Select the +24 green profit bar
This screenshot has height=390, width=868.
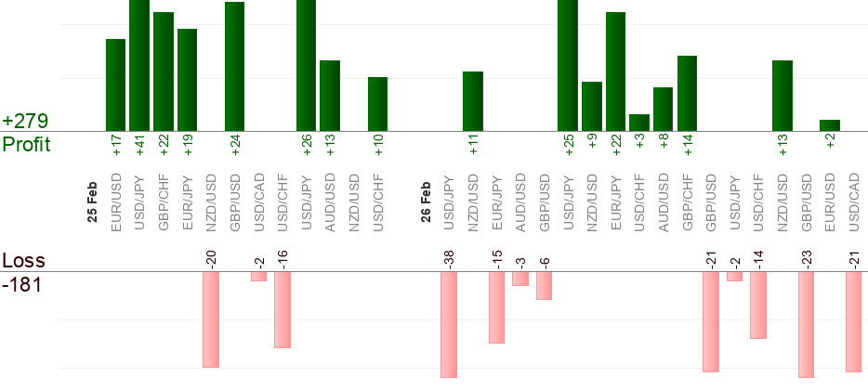pyautogui.click(x=234, y=66)
